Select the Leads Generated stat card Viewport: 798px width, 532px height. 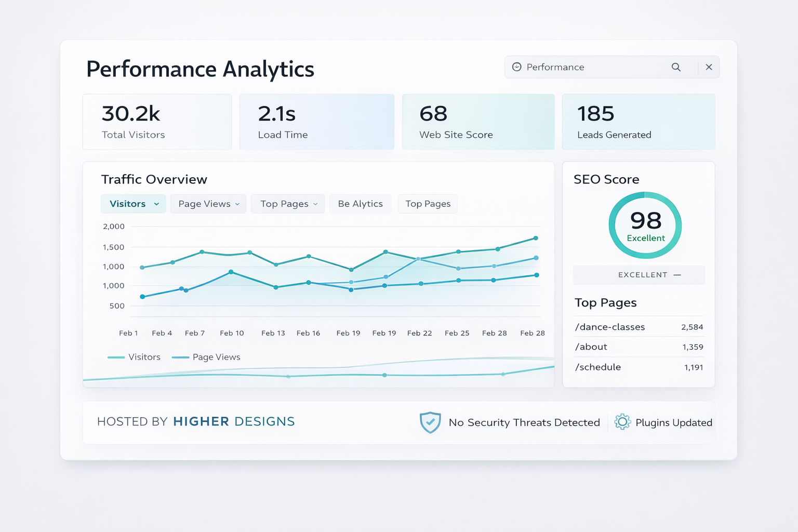click(638, 122)
